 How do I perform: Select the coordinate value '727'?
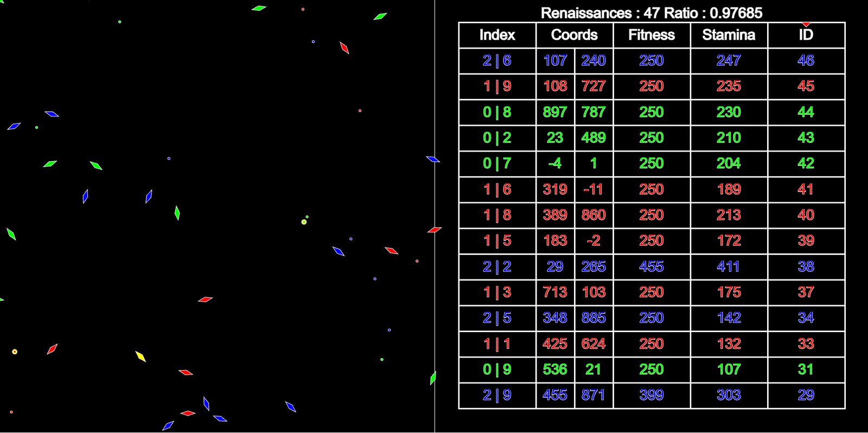point(593,86)
